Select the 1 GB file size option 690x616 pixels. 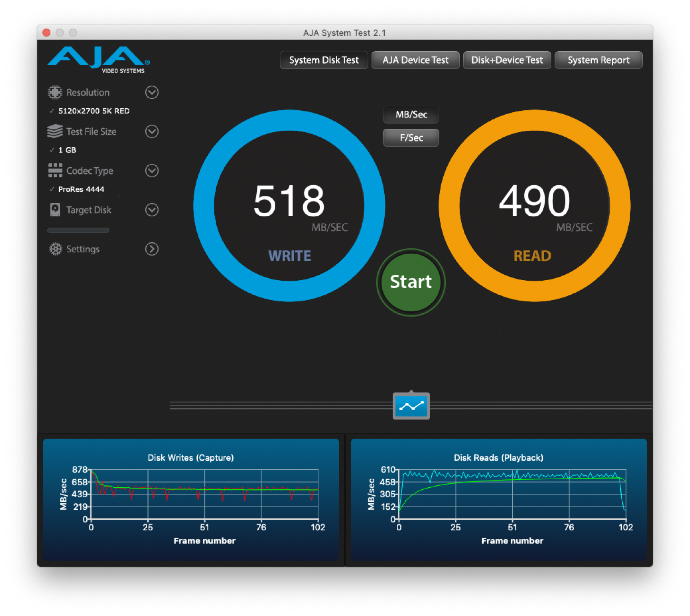(x=67, y=150)
